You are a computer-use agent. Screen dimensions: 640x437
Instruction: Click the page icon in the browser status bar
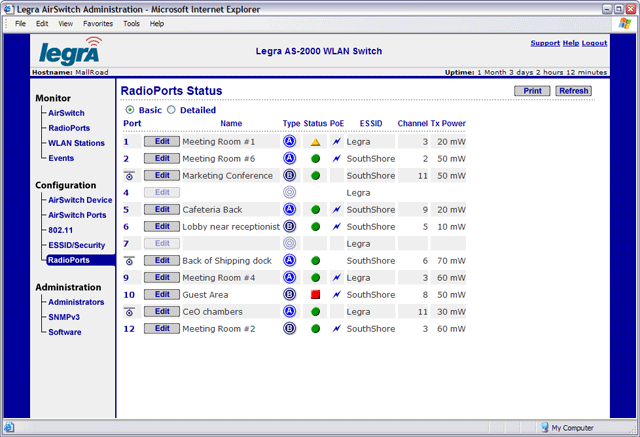tap(9, 428)
